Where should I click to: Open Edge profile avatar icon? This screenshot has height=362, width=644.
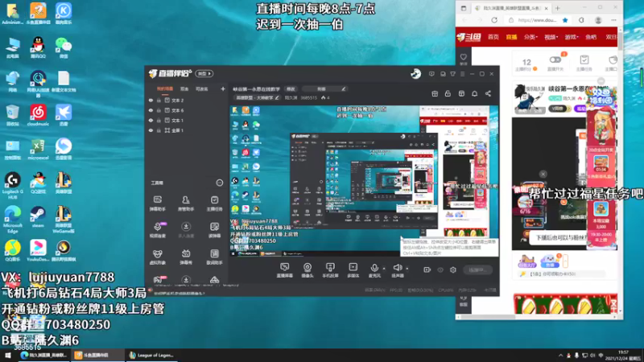click(598, 20)
